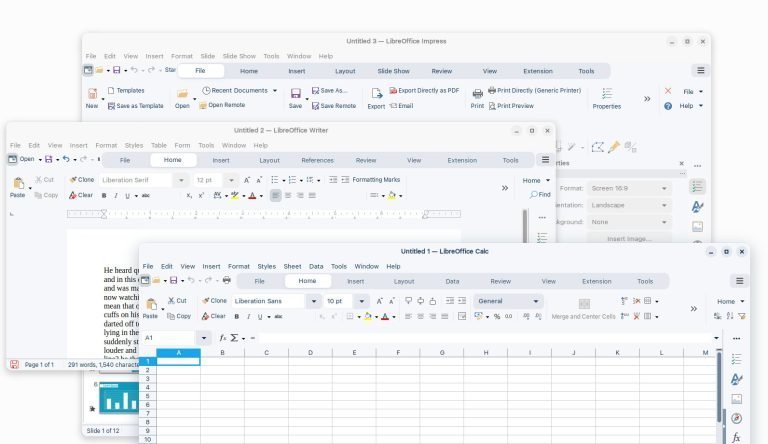Open General number format dropdown in Calc
Viewport: 768px width, 444px height.
pyautogui.click(x=508, y=301)
